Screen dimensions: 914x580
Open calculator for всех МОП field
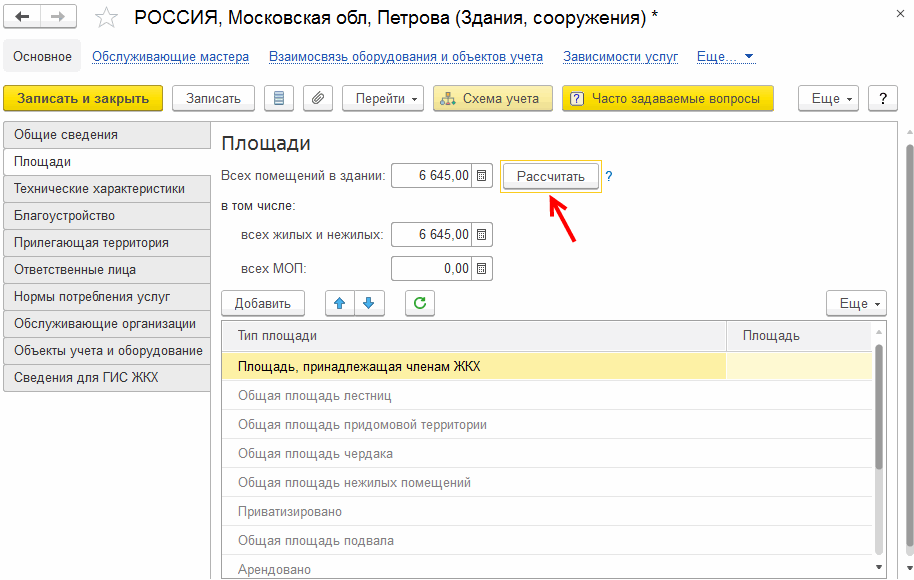click(x=481, y=269)
